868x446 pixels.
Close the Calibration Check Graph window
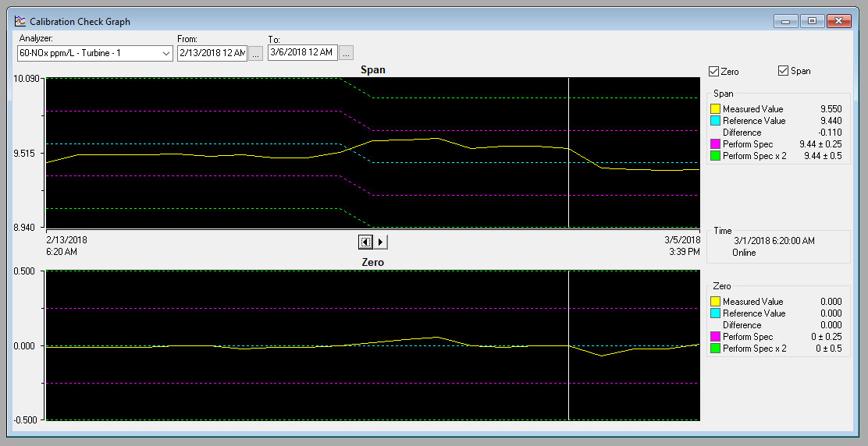coord(838,21)
